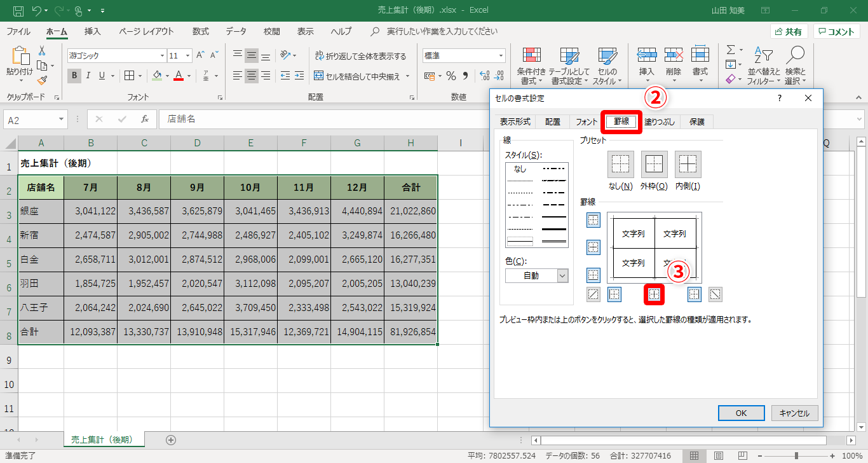Toggle Underline formatting

point(102,76)
